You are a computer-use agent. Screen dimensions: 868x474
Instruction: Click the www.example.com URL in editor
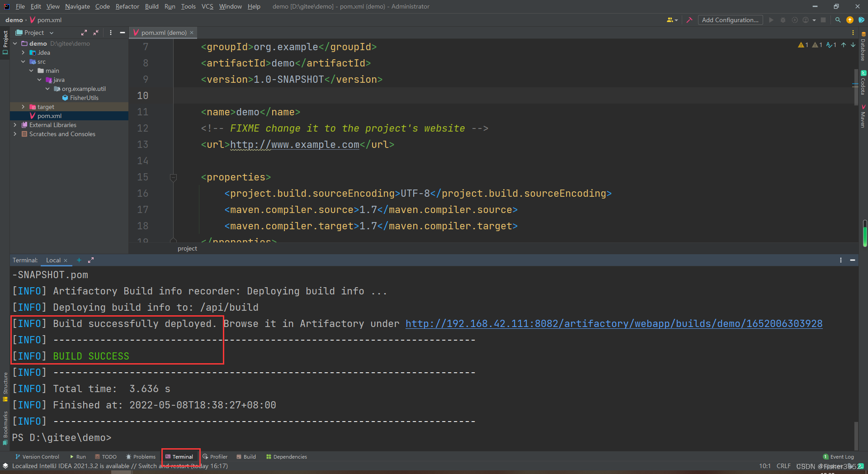[x=295, y=145]
